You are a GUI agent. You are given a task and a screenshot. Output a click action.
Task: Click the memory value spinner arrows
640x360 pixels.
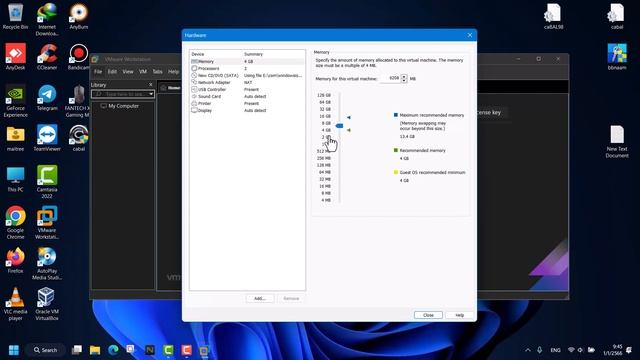click(x=404, y=78)
